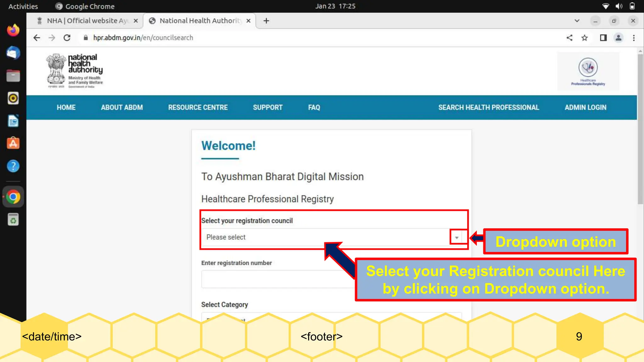Open SUPPORT in the navigation bar
Image resolution: width=644 pixels, height=362 pixels.
(268, 107)
